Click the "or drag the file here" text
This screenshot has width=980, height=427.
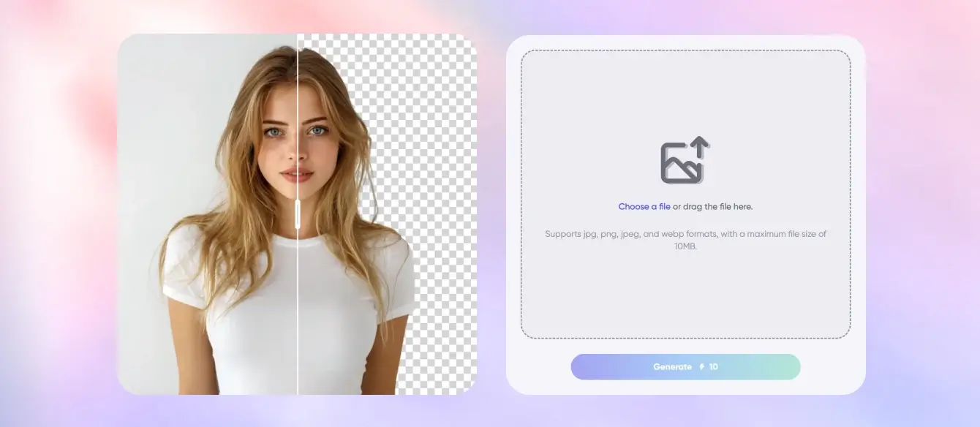pos(713,207)
